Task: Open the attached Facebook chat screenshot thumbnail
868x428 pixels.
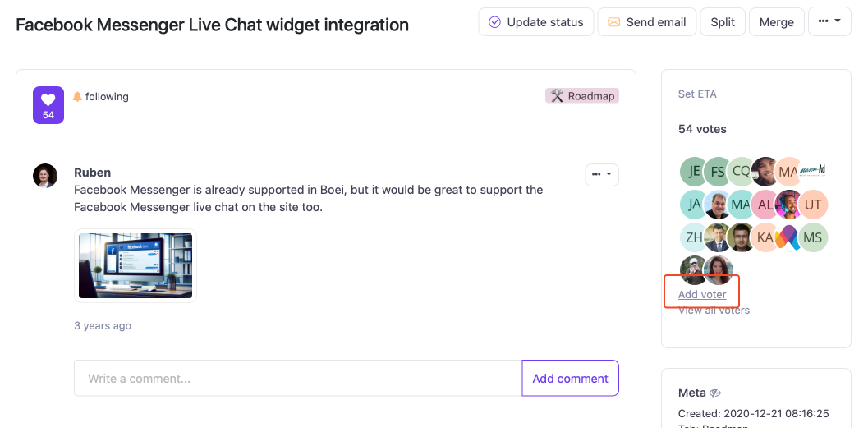Action: pos(135,265)
